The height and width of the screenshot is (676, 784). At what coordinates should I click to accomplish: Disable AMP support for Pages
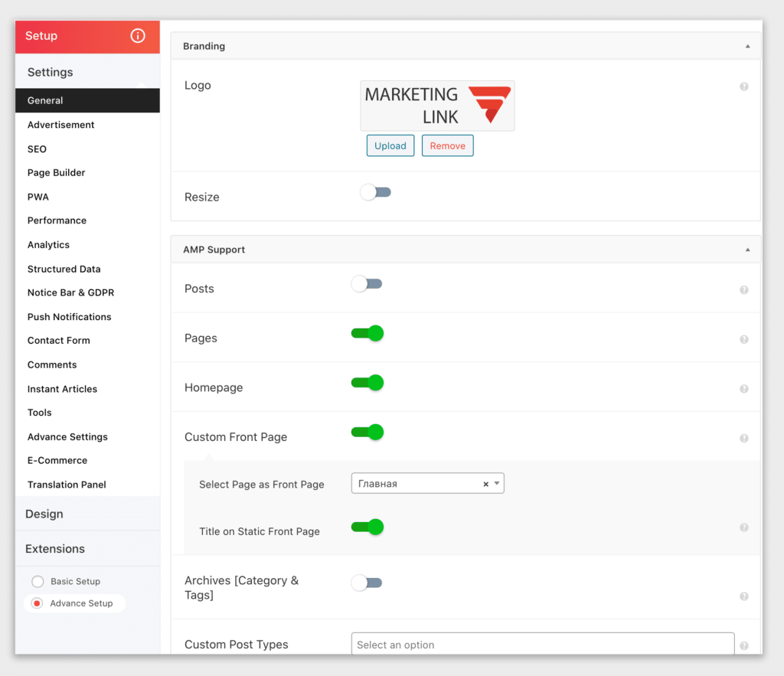click(x=367, y=333)
